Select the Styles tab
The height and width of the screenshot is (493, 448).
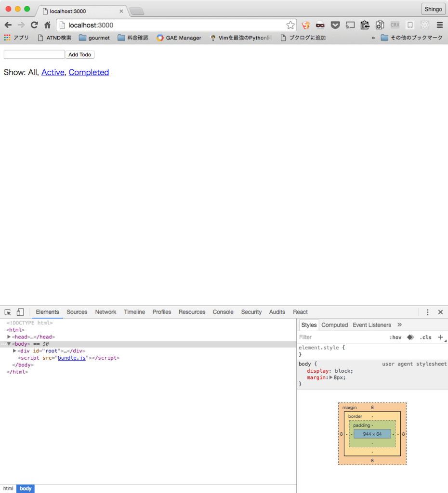tap(309, 325)
